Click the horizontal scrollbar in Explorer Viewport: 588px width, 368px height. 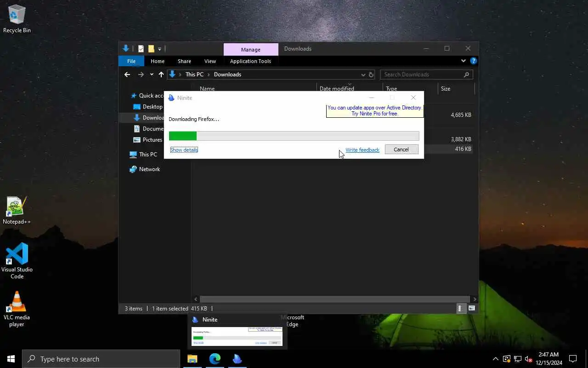[x=335, y=299]
